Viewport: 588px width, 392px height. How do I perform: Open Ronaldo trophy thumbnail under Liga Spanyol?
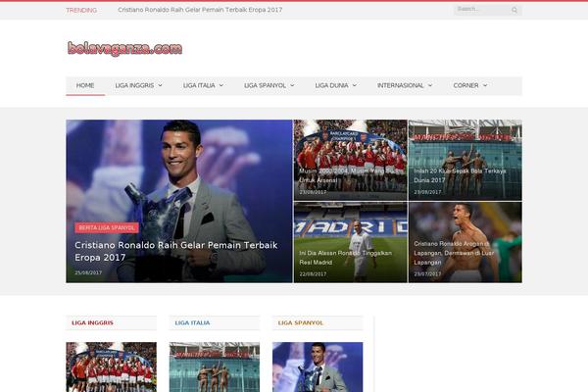(x=318, y=367)
